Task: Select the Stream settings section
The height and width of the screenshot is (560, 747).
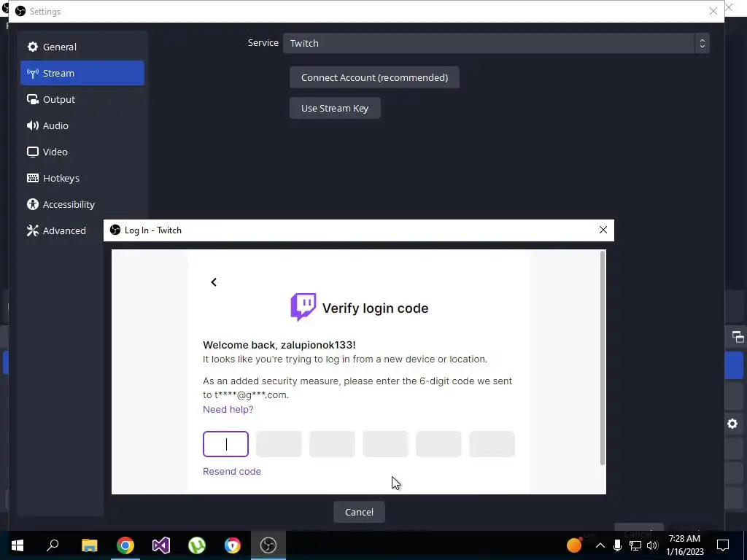Action: click(x=82, y=73)
